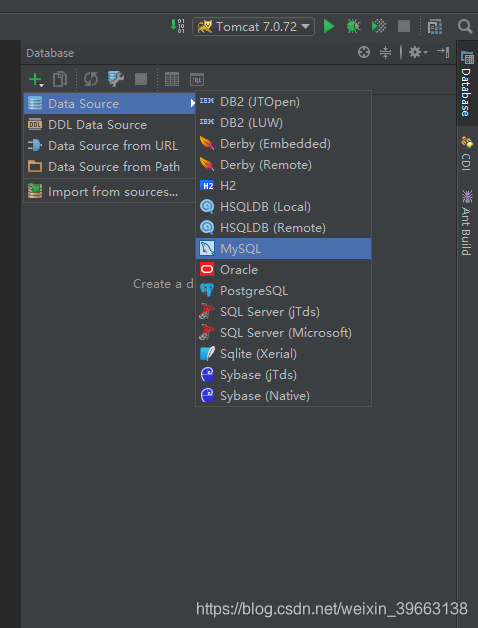The image size is (478, 628).
Task: Click the Synchronize refresh icon
Action: tap(91, 79)
